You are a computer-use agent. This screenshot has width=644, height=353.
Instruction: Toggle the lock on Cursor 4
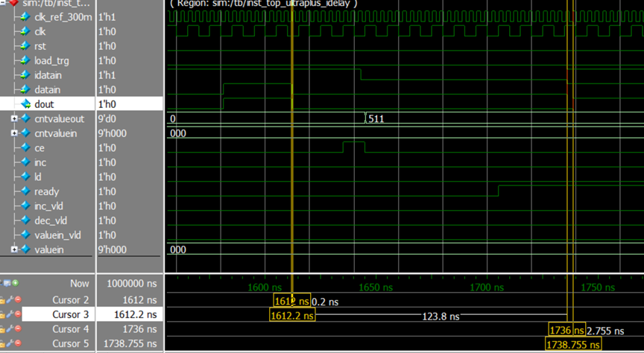click(2, 329)
